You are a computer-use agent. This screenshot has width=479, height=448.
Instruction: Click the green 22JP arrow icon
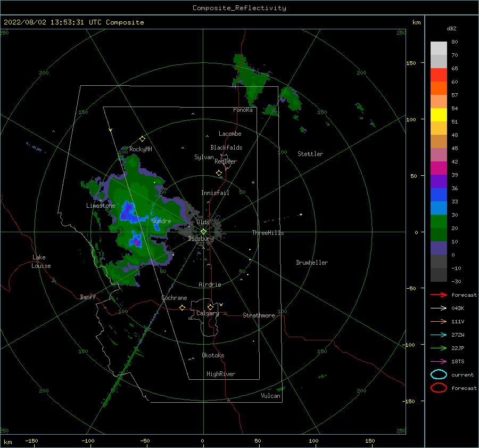coord(439,348)
